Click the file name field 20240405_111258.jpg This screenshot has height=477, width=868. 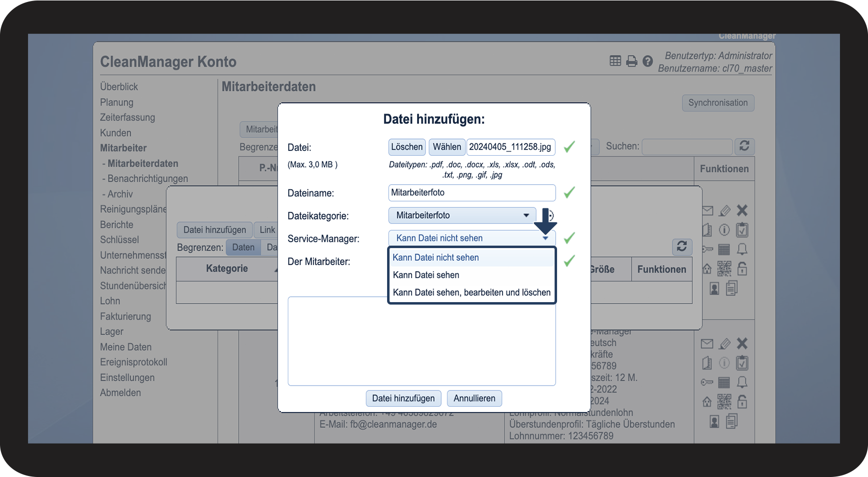point(511,147)
